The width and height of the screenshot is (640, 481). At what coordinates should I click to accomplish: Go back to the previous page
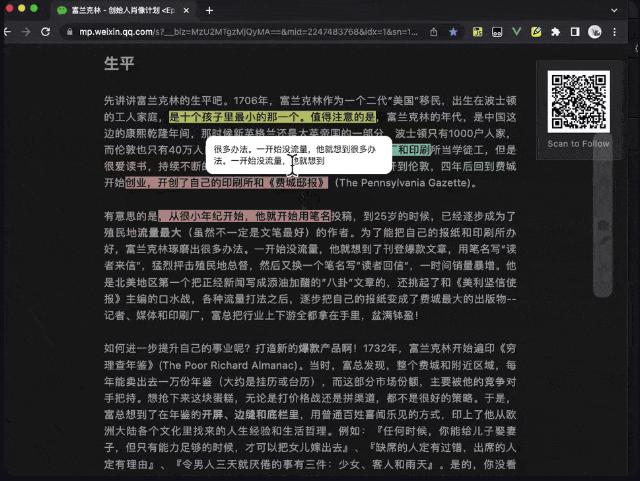coord(7,32)
